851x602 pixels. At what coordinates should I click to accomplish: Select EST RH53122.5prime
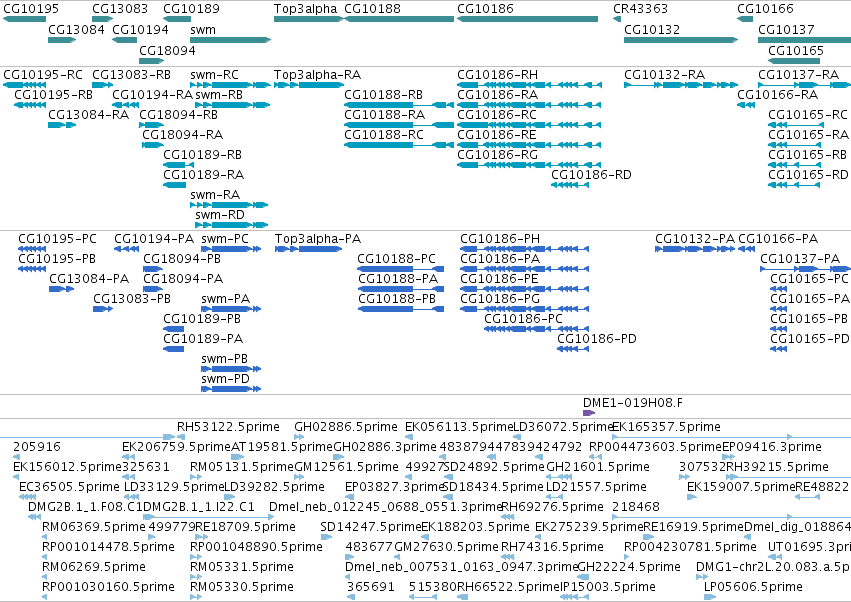pyautogui.click(x=228, y=427)
